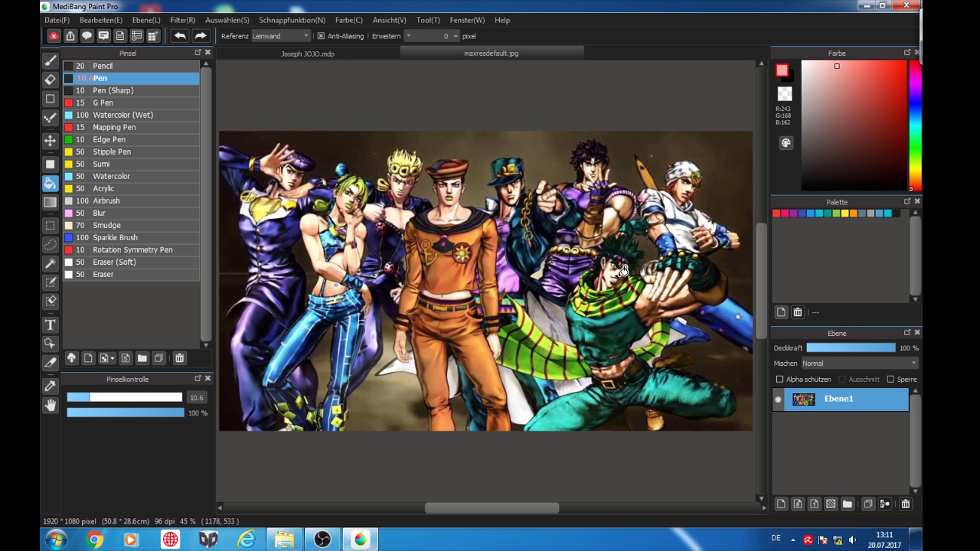Select the Eraser tool in left toolbar
This screenshot has height=551, width=980.
[x=50, y=80]
